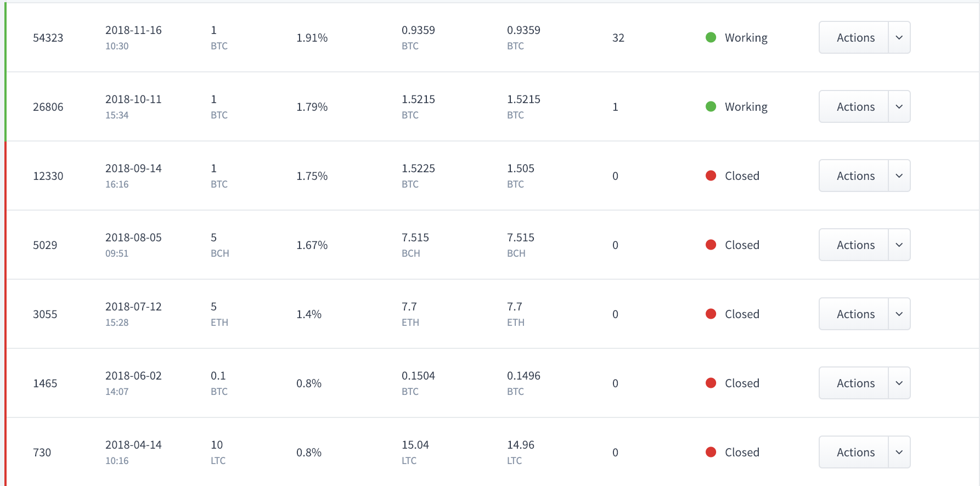The image size is (980, 486).
Task: Click Actions button for row 54323
Action: coord(854,37)
